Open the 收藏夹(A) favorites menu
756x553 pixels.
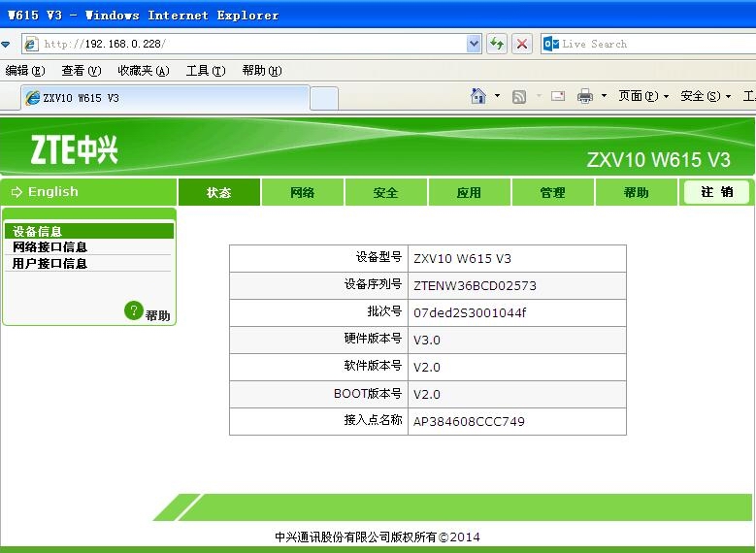pyautogui.click(x=144, y=71)
